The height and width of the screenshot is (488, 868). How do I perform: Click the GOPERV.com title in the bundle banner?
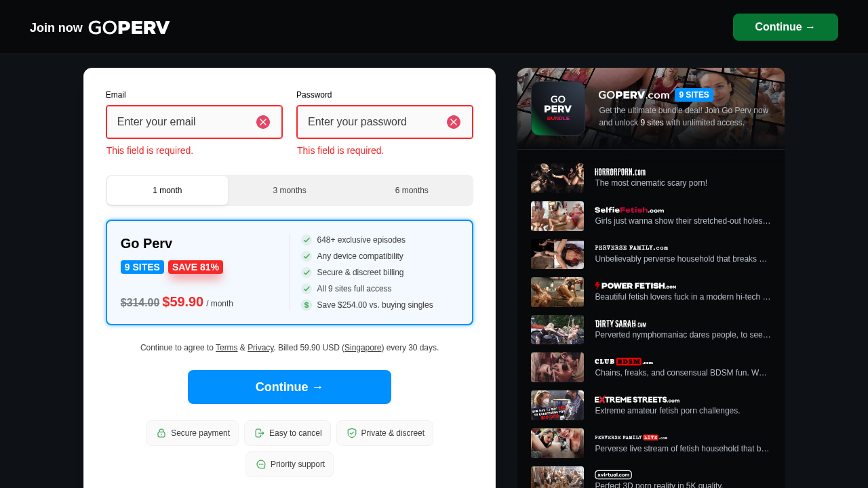point(634,96)
